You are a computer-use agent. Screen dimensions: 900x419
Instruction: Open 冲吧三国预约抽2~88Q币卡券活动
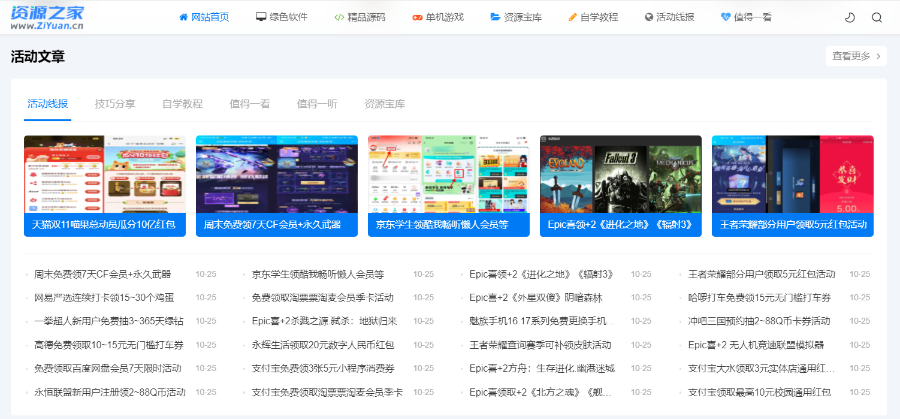pos(759,321)
